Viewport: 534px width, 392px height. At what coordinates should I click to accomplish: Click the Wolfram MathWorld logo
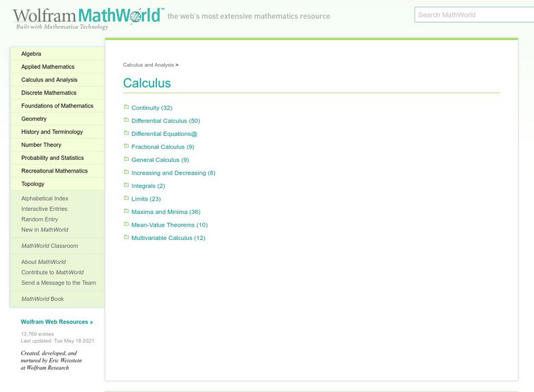pos(88,18)
